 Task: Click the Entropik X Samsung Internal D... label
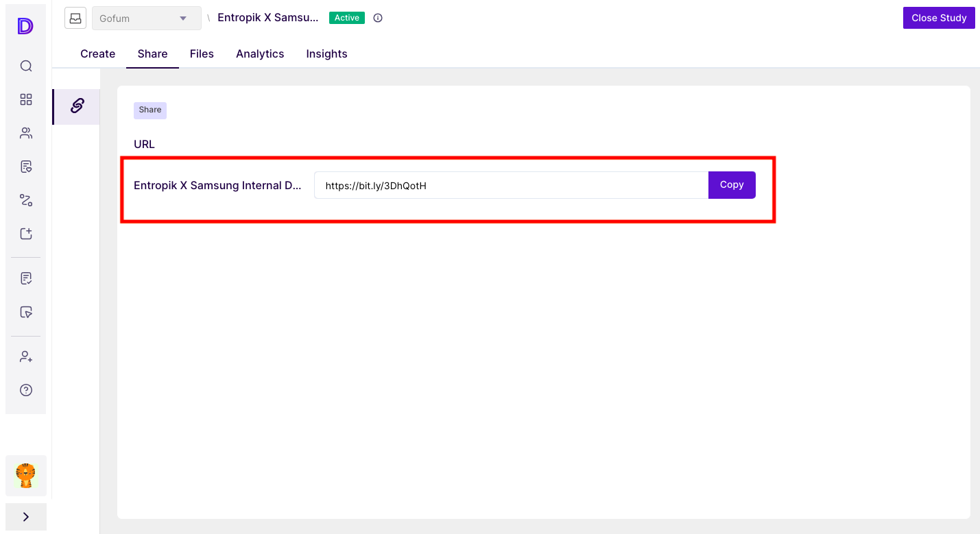pos(217,185)
